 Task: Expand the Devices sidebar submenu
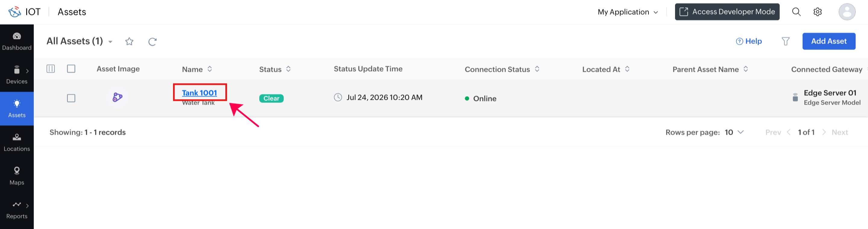point(27,71)
